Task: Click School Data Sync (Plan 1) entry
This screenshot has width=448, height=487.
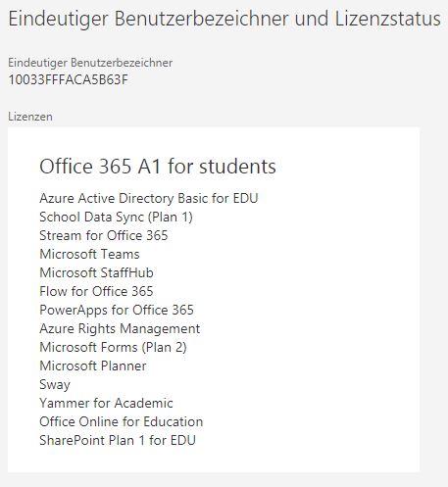Action: [116, 218]
